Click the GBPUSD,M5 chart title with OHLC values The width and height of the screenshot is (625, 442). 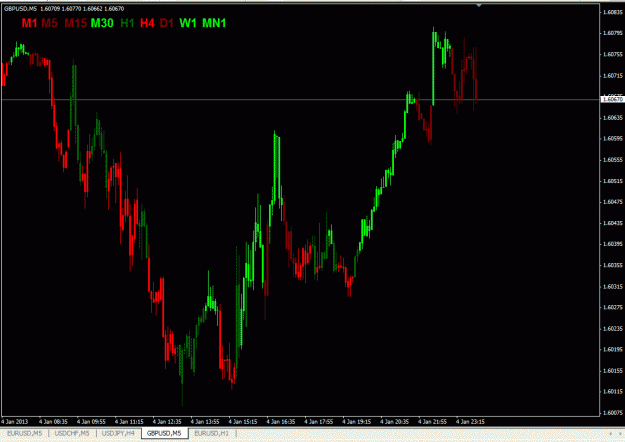click(64, 8)
